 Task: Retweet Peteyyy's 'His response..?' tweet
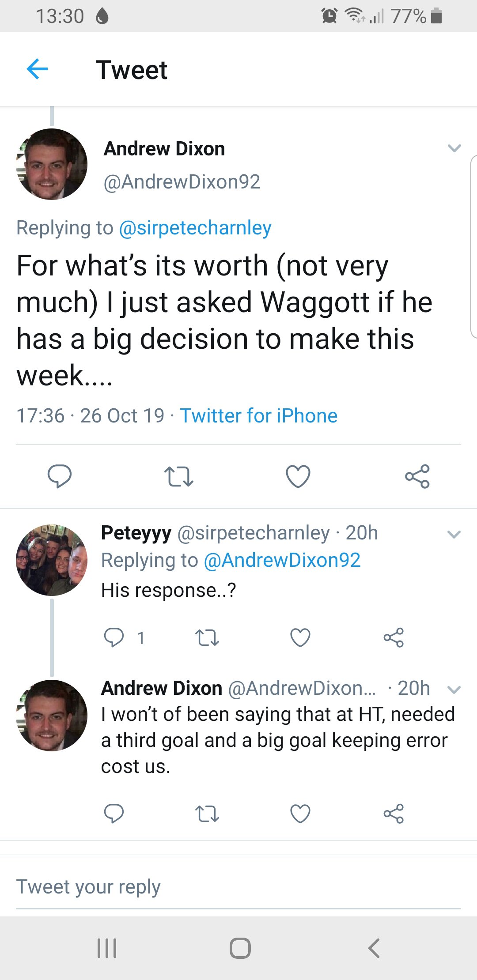207,637
